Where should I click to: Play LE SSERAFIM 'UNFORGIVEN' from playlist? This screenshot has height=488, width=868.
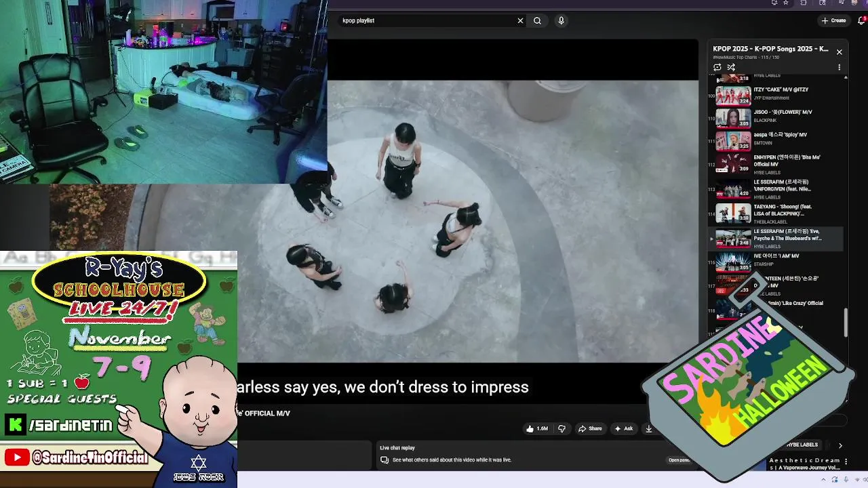tap(776, 189)
